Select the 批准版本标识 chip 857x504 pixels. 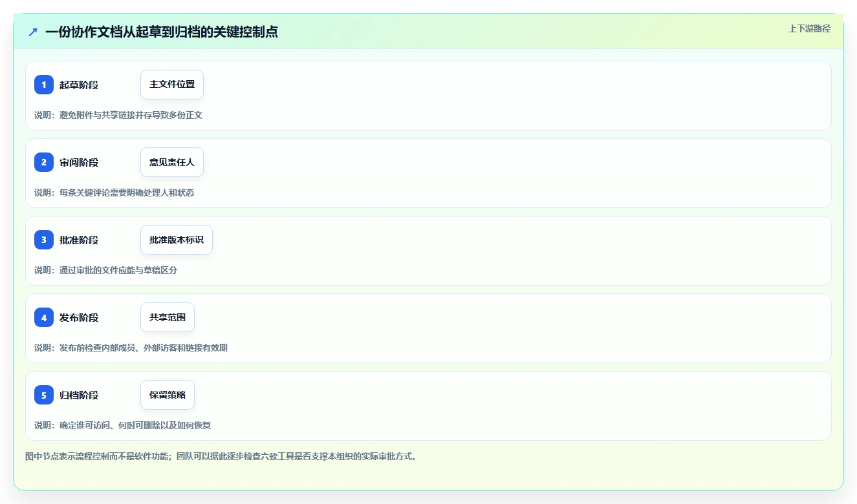click(x=177, y=240)
